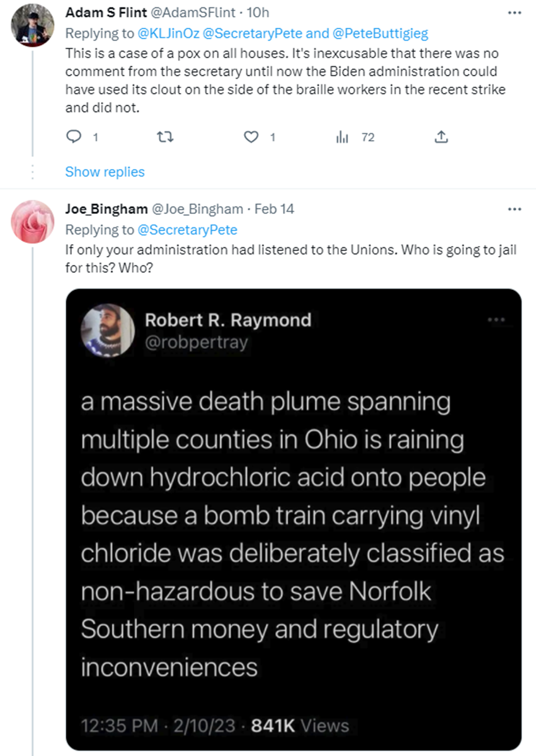Open more options on Adam's tweet
The width and height of the screenshot is (536, 756).
point(514,12)
